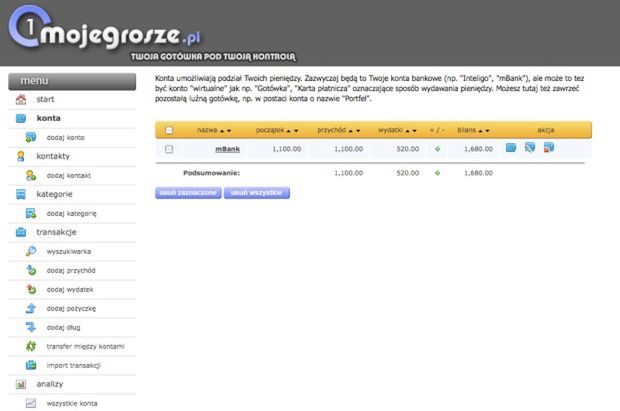620x411 pixels.
Task: Open the start menu item
Action: pos(45,99)
